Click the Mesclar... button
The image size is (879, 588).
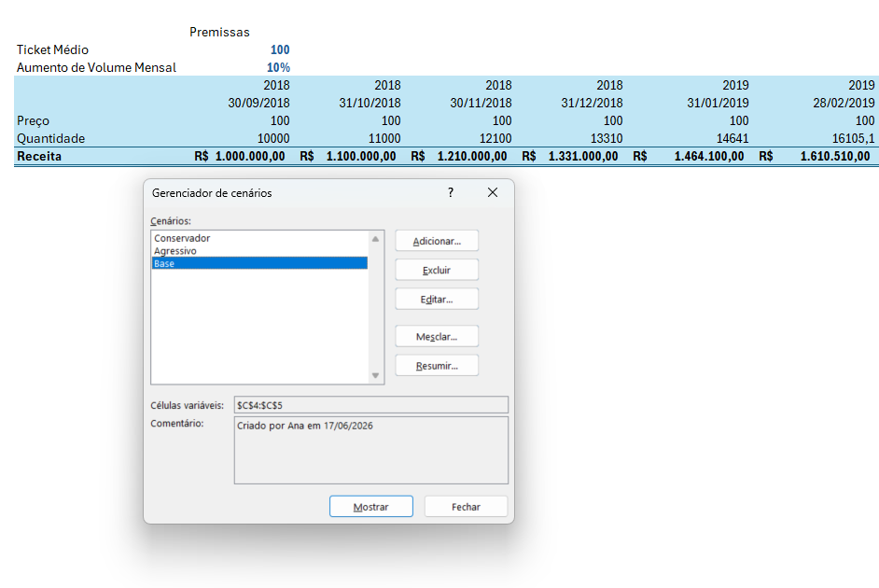437,336
